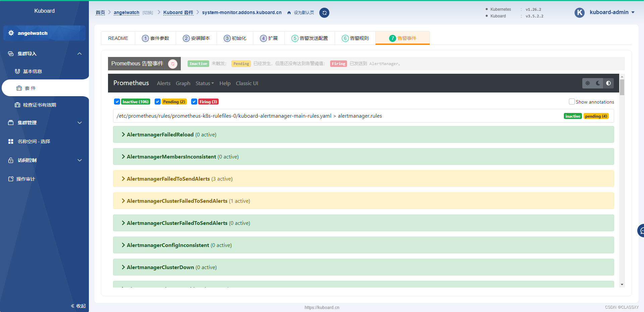The height and width of the screenshot is (312, 644).
Task: Click the Prometheus frame scrollbar thumb
Action: click(622, 87)
